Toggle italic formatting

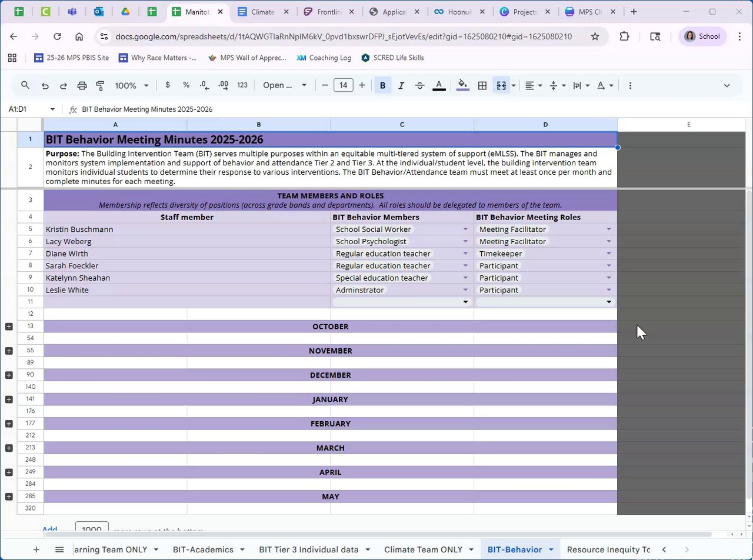(x=401, y=86)
